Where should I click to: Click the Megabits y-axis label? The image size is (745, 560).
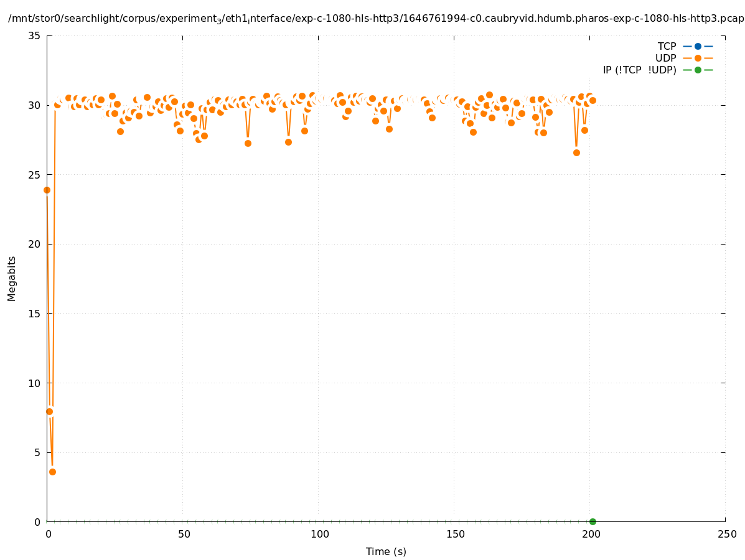(12, 278)
